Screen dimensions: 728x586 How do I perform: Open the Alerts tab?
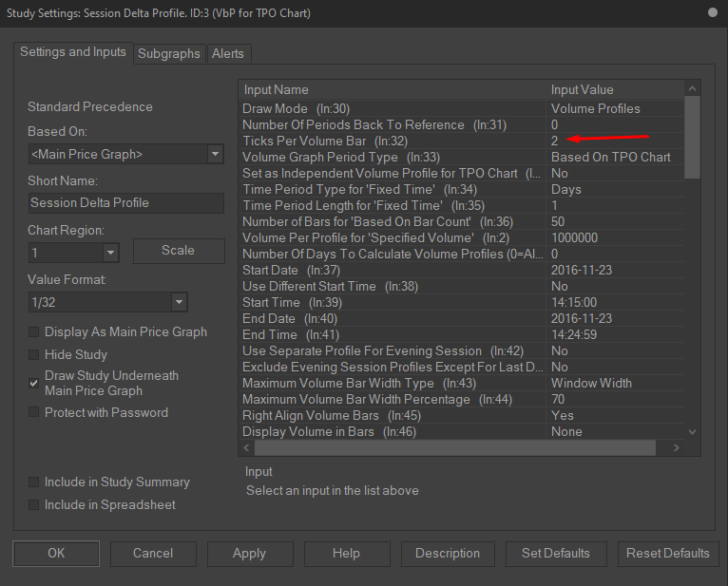click(228, 54)
